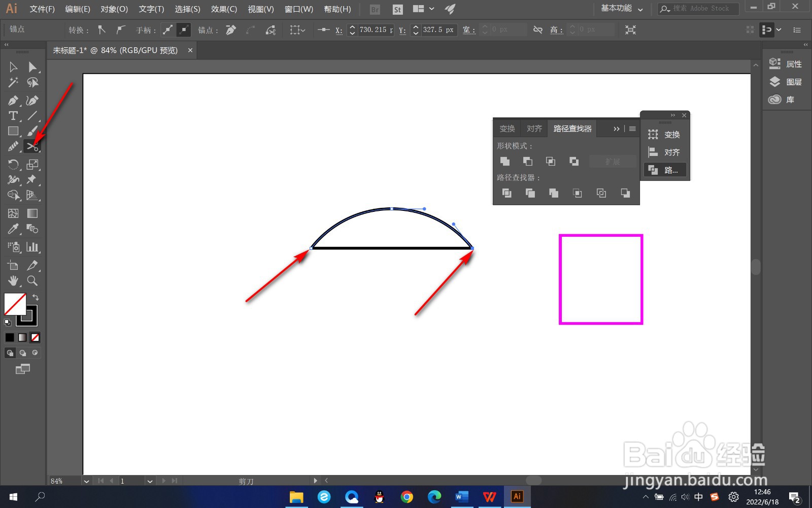Search Adobe Stock field
The width and height of the screenshot is (812, 508).
pyautogui.click(x=699, y=9)
